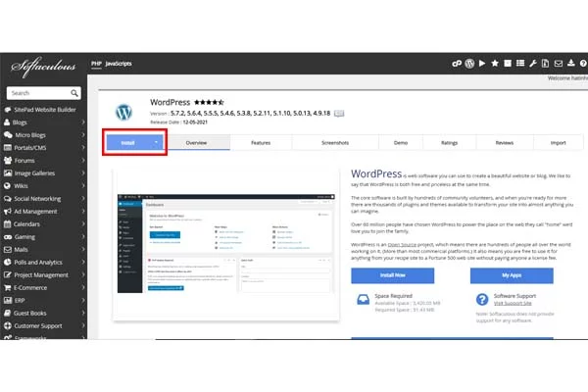
Task: Click the play-shaped demos icon in top bar
Action: tap(482, 64)
